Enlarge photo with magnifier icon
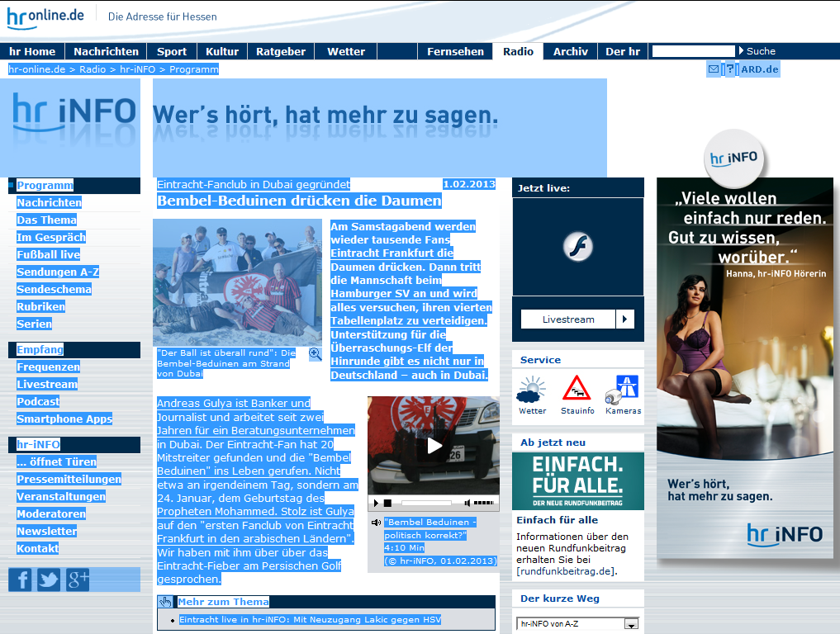 click(x=315, y=354)
